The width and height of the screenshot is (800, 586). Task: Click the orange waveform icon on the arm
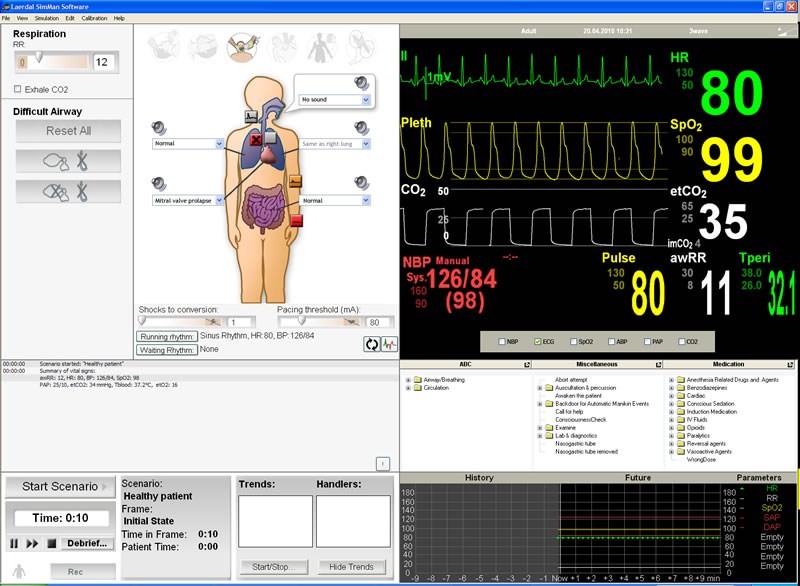coord(295,181)
